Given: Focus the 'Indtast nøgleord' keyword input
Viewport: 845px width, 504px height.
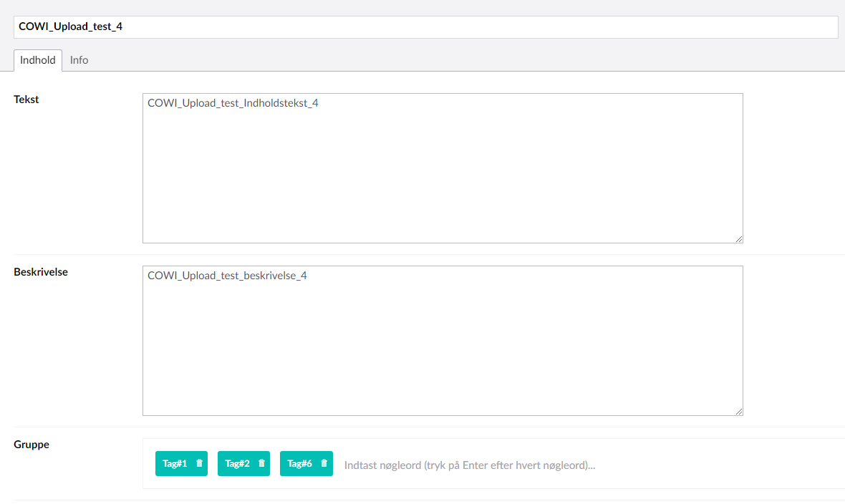Looking at the screenshot, I should (x=470, y=465).
